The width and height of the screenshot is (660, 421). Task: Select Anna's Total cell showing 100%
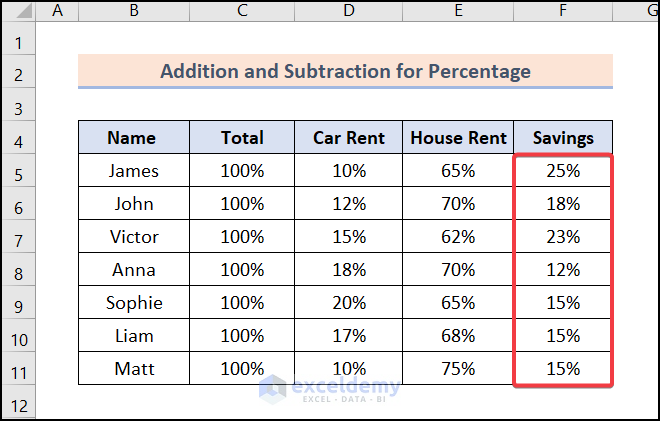pos(242,270)
